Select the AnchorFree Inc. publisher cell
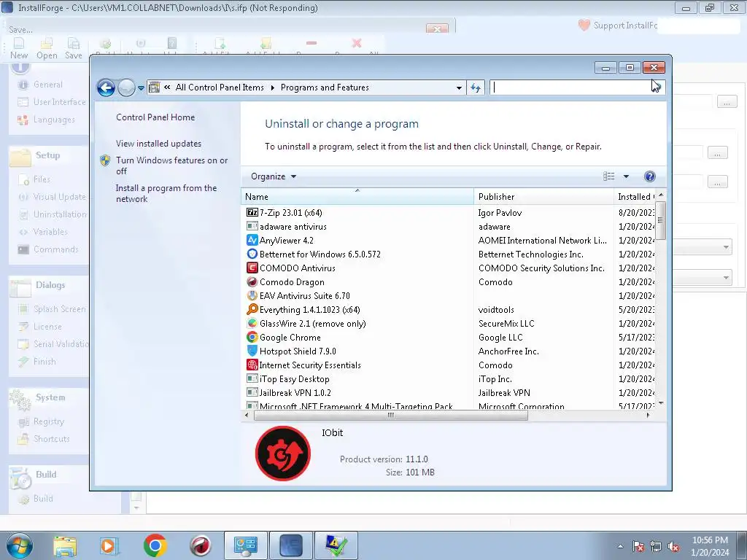 508,351
